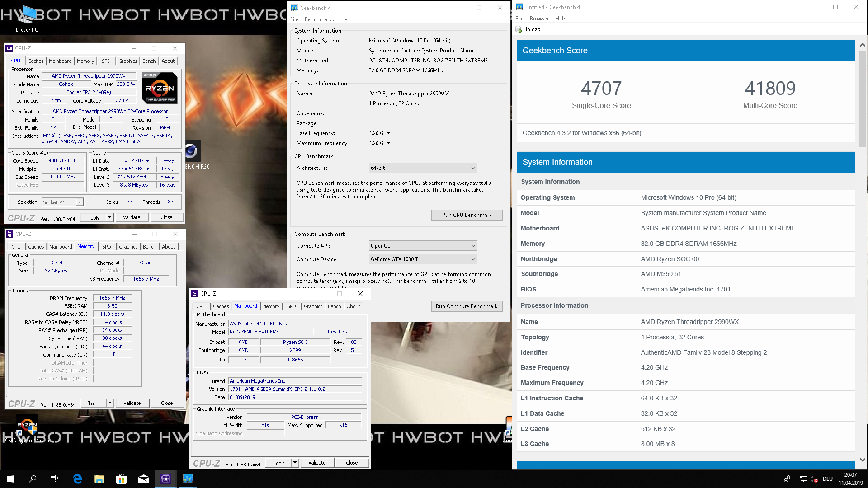The image size is (868, 488).
Task: Open the Architecture 64-bit dropdown
Action: click(423, 168)
